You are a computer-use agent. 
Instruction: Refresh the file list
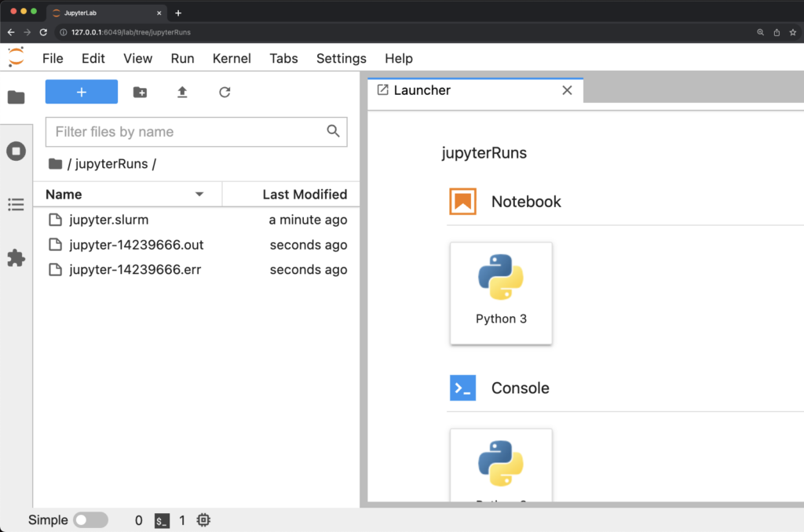pyautogui.click(x=225, y=93)
